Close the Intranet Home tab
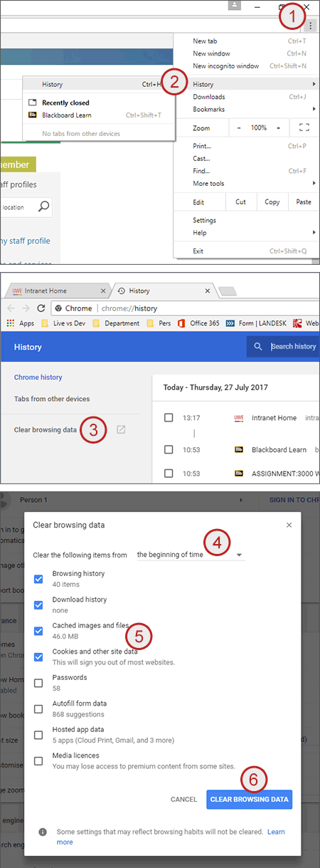Screen dimensions: 320x868 [x=103, y=291]
